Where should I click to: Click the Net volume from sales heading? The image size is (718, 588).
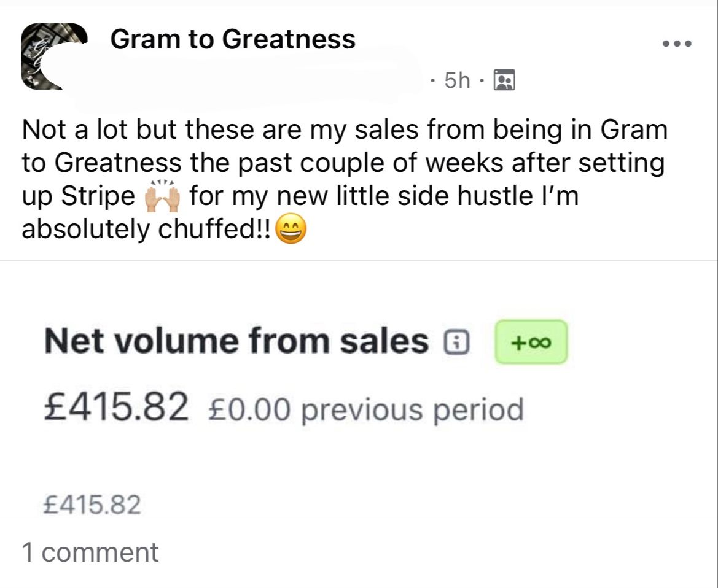point(236,341)
